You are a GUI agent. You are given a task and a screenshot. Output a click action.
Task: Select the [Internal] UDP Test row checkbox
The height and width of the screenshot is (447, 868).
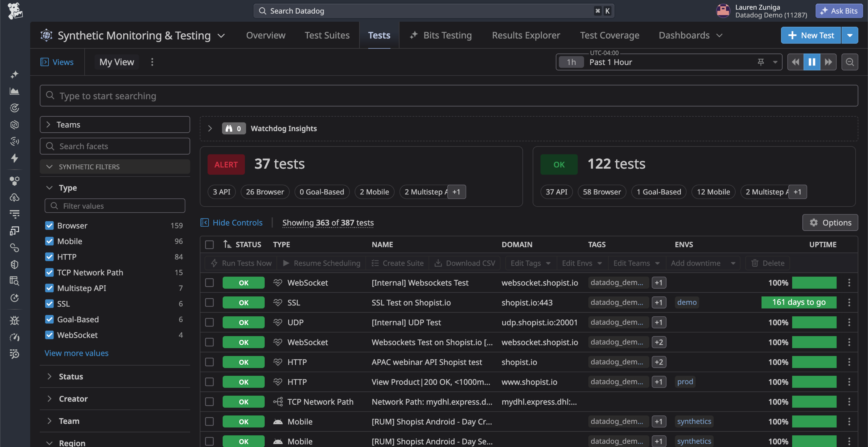[x=209, y=322]
